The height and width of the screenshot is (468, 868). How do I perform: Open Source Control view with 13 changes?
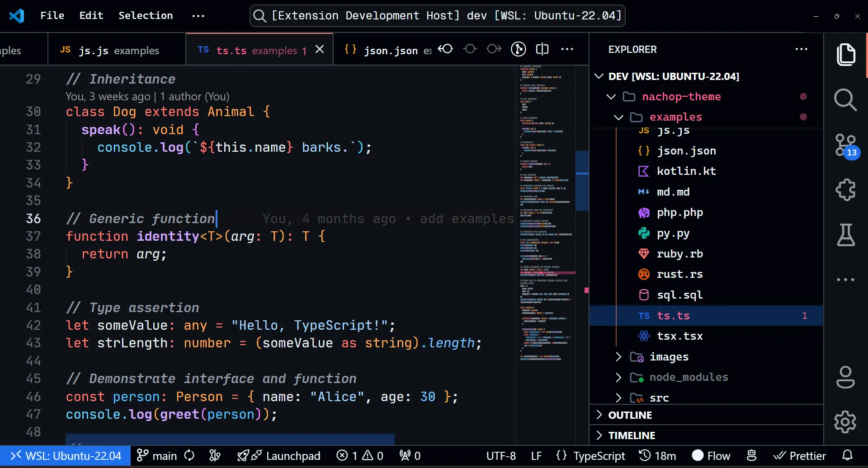click(847, 146)
